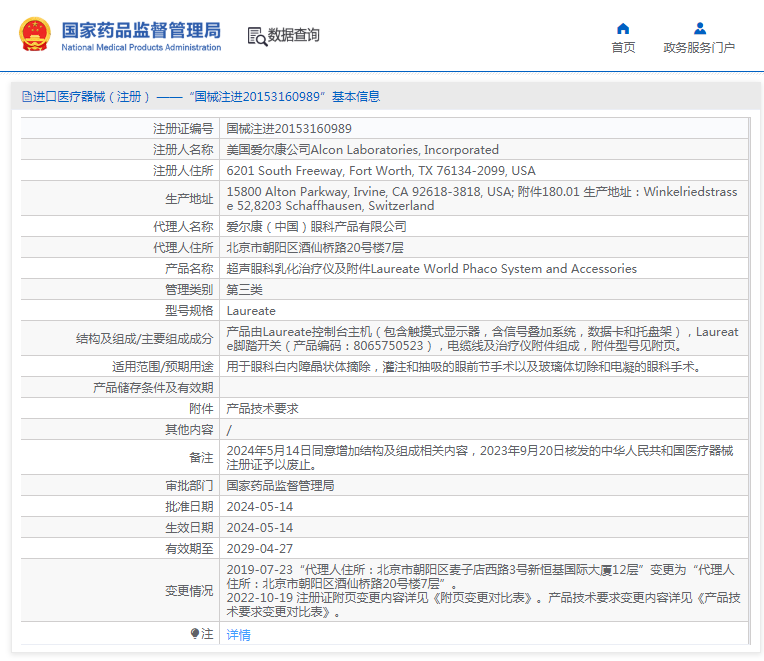Click the 附件 label
This screenshot has width=764, height=661.
point(201,408)
